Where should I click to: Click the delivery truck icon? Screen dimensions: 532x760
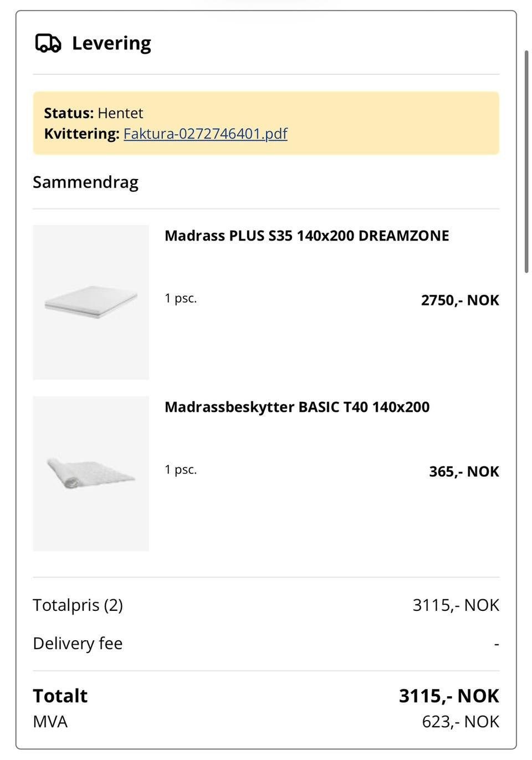click(48, 43)
